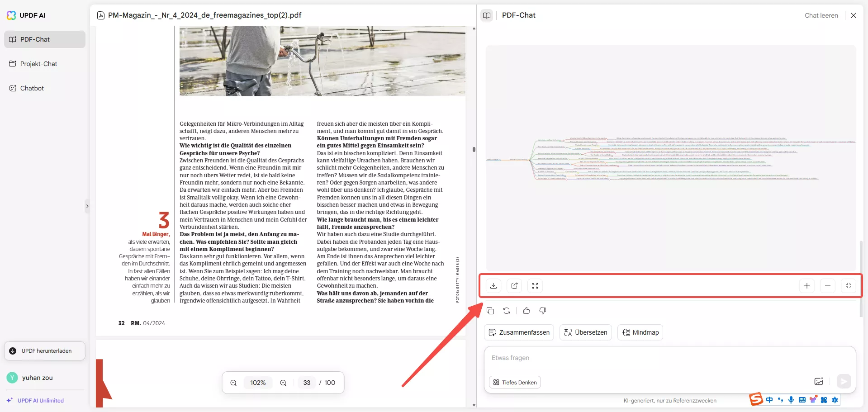Zoom out of the PDF page

point(233,383)
